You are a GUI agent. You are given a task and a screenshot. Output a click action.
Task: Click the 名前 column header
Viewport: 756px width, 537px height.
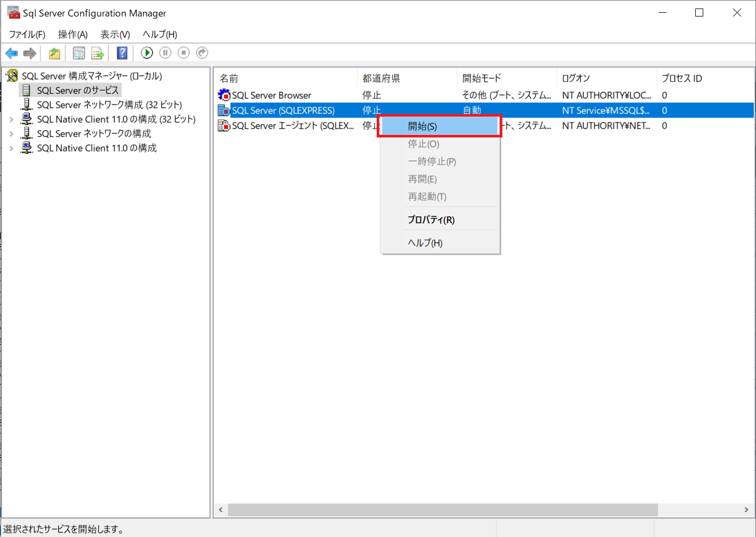click(x=286, y=78)
